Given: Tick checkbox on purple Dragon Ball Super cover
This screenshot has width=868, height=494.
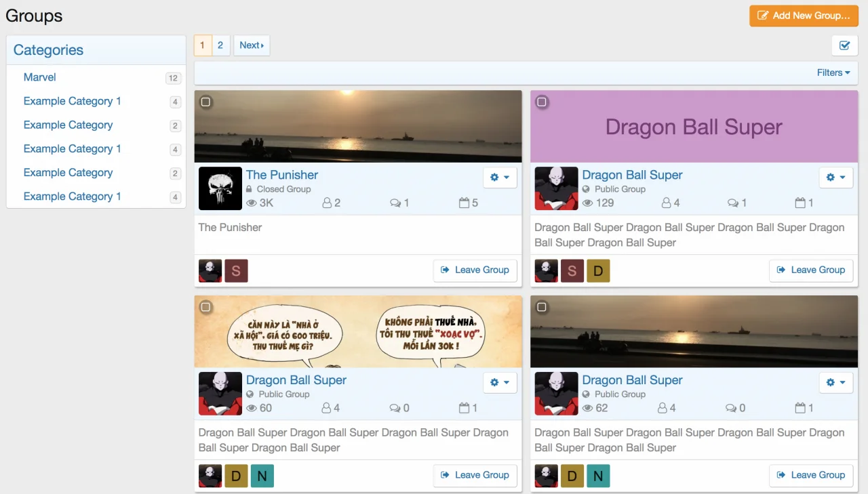Looking at the screenshot, I should (x=542, y=102).
